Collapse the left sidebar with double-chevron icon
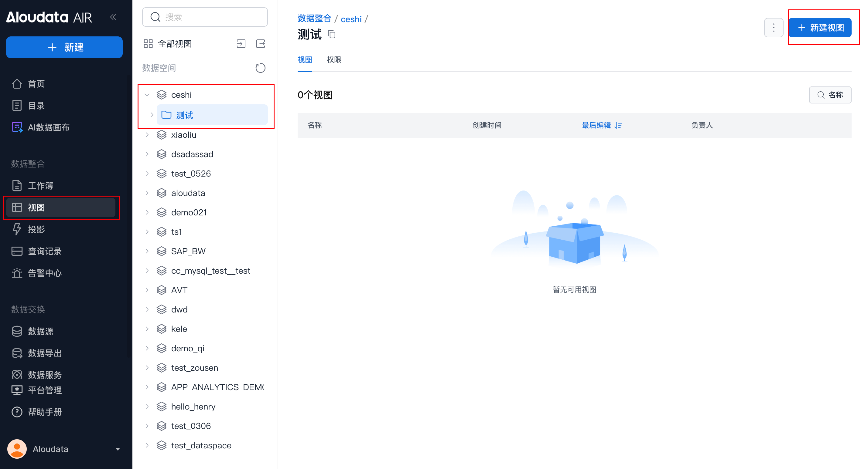Screen dimensions: 868x469 pos(113,17)
